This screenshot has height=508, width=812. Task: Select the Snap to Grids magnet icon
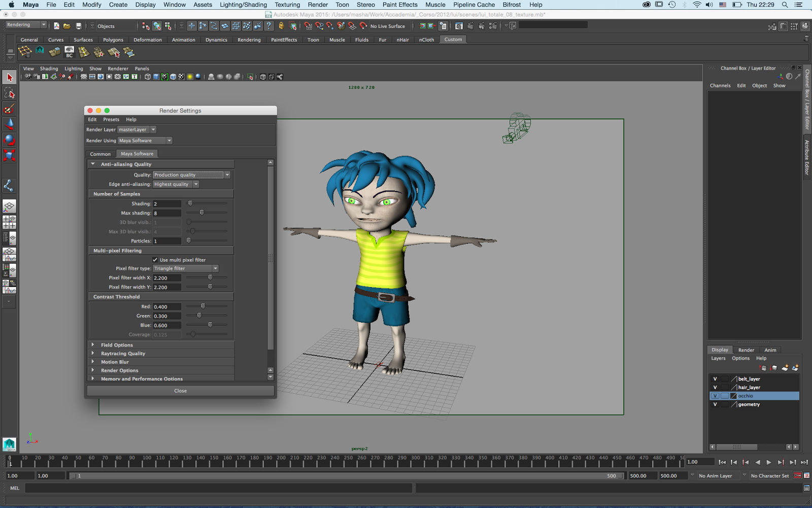pos(308,26)
